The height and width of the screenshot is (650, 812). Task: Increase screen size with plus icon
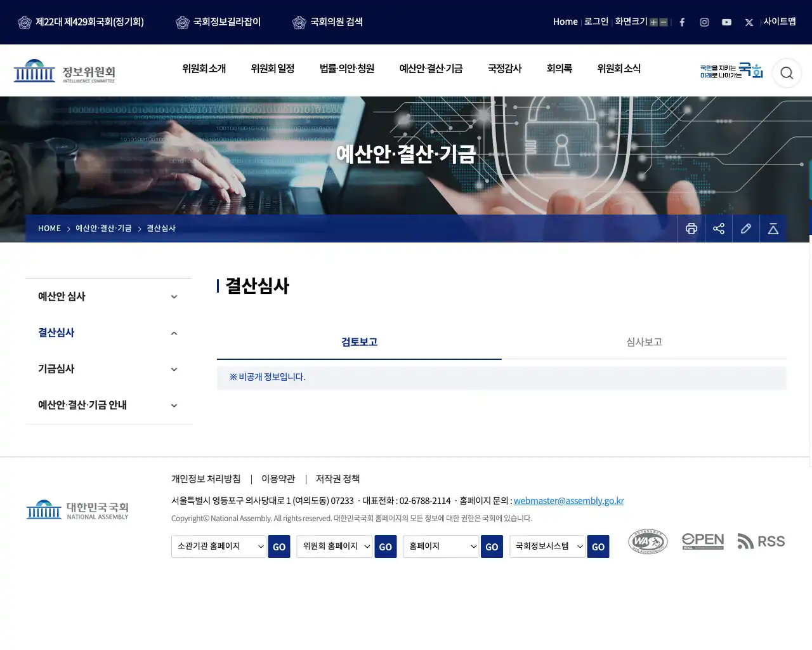point(653,22)
